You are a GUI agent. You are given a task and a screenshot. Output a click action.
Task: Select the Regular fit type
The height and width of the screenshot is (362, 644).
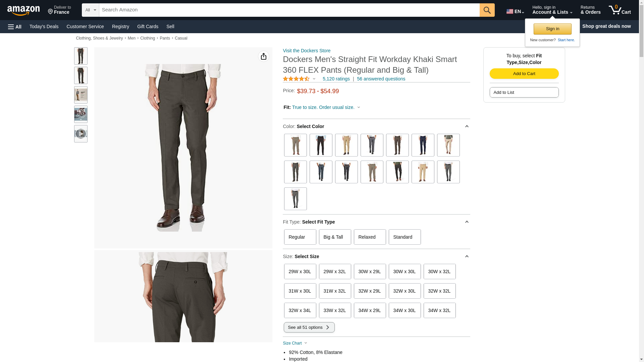tap(300, 237)
